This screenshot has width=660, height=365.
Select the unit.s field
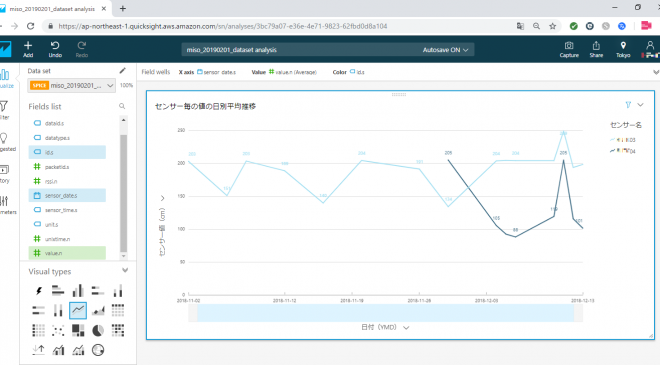(x=67, y=224)
